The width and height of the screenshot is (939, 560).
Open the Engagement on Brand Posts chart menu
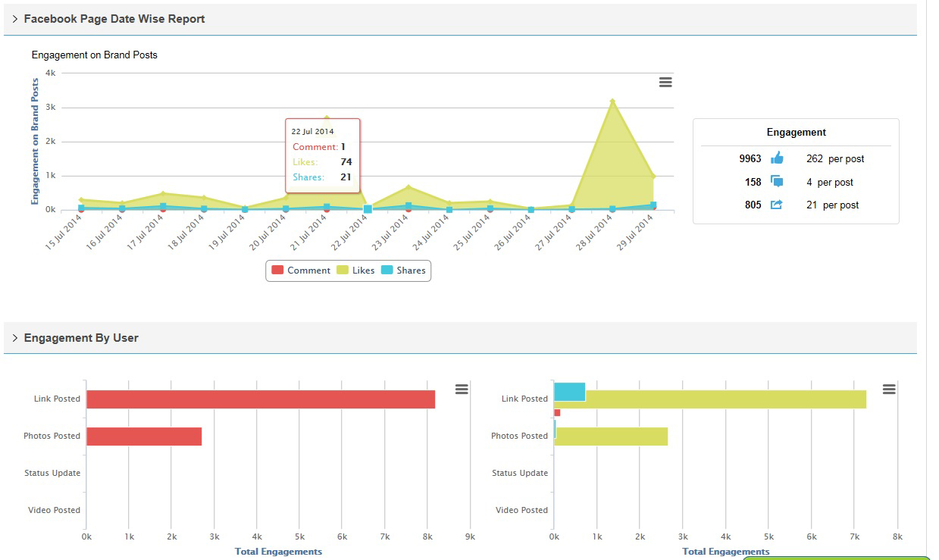coord(665,82)
